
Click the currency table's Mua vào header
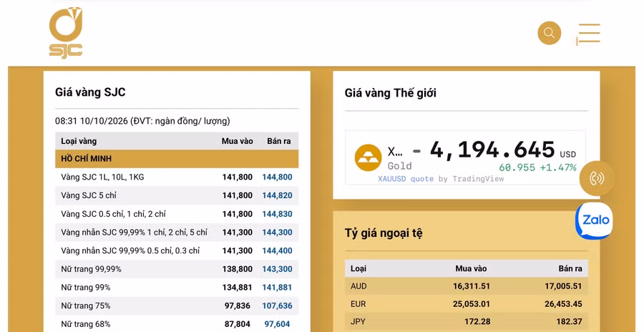471,269
